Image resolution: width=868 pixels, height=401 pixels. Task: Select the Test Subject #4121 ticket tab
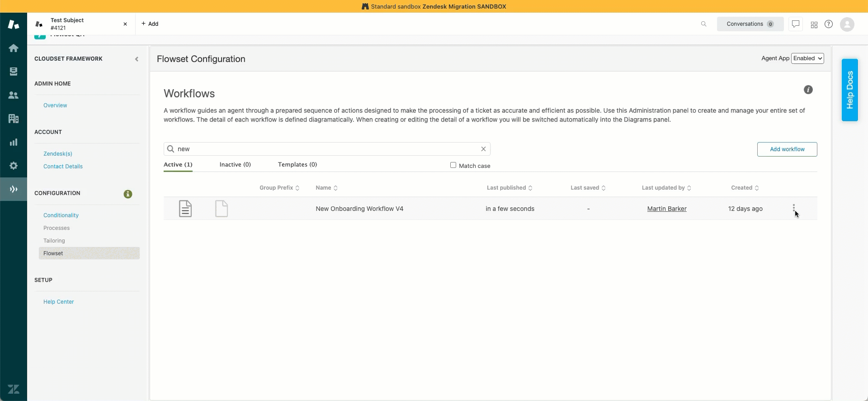tap(81, 24)
